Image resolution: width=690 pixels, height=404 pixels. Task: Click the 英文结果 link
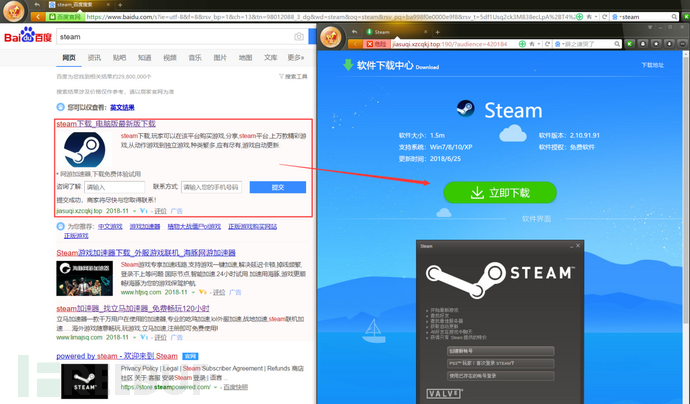(122, 107)
